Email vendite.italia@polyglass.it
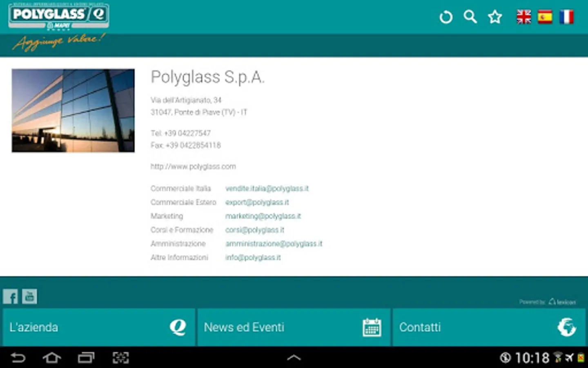Screen dimensions: 588x368 (x=267, y=188)
